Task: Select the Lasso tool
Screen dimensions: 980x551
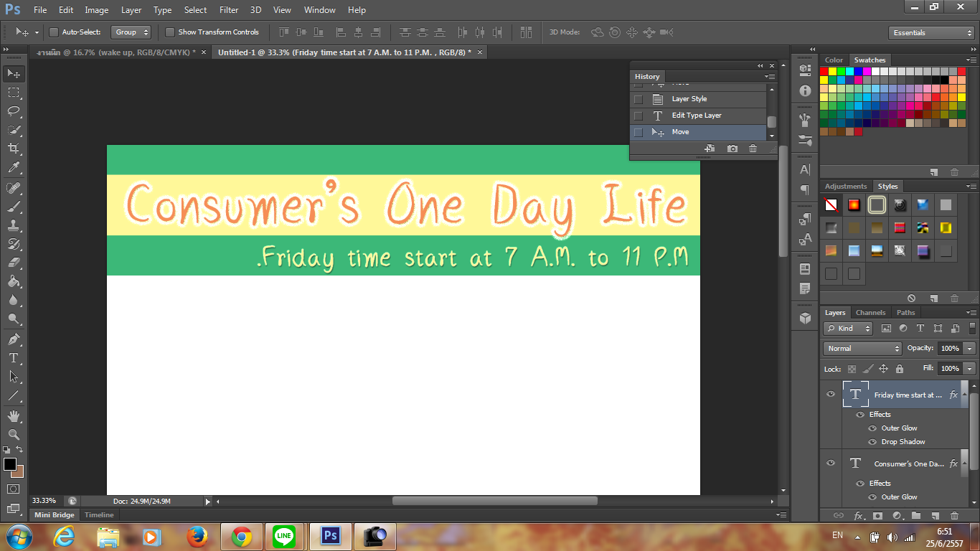Action: (x=14, y=110)
